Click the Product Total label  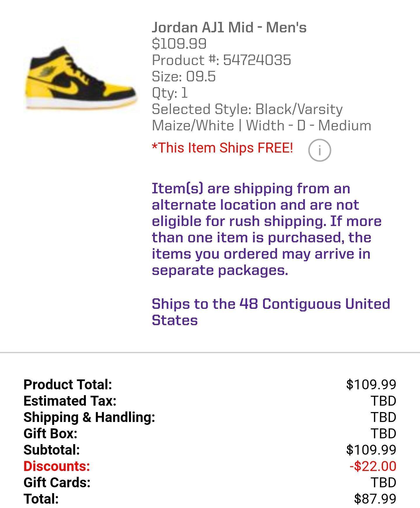[x=68, y=384]
